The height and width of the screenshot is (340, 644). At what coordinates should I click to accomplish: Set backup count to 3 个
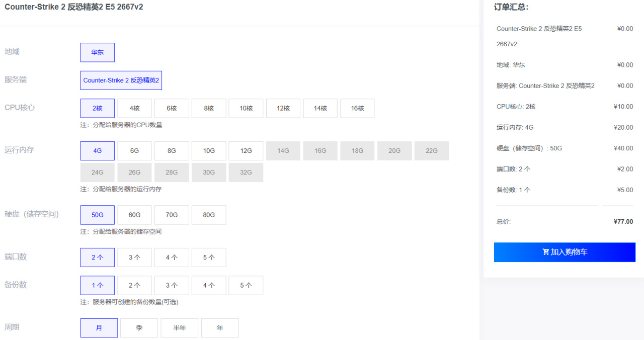(172, 286)
